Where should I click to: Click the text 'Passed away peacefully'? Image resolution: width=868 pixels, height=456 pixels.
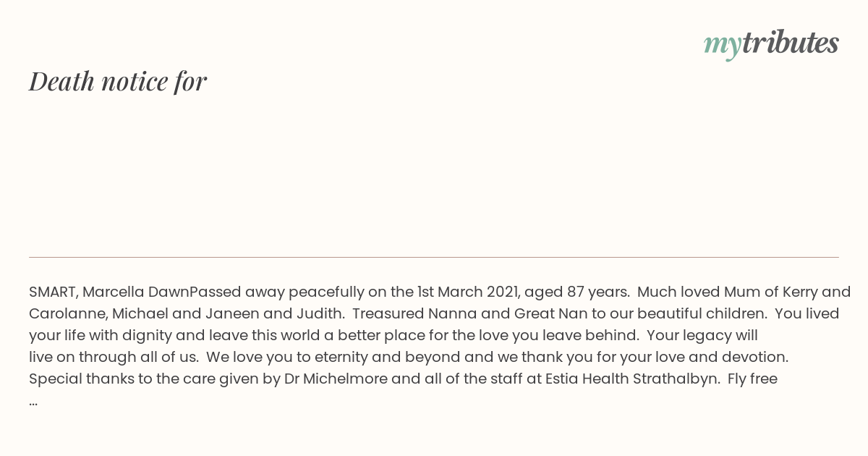(277, 292)
